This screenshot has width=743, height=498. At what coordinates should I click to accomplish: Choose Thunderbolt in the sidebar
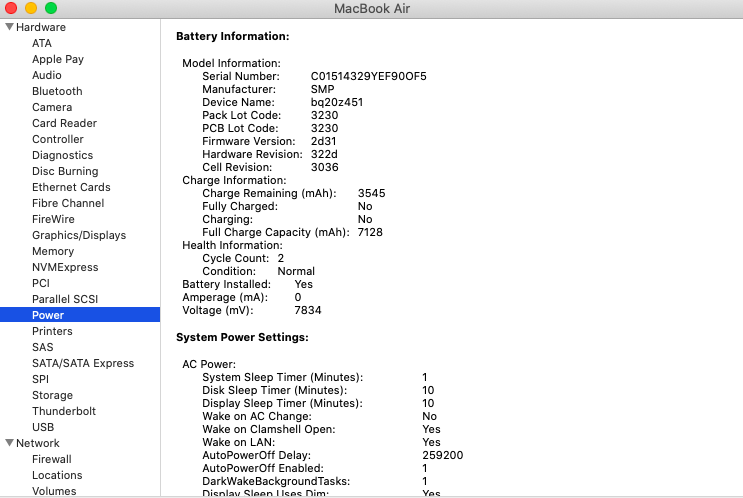63,411
